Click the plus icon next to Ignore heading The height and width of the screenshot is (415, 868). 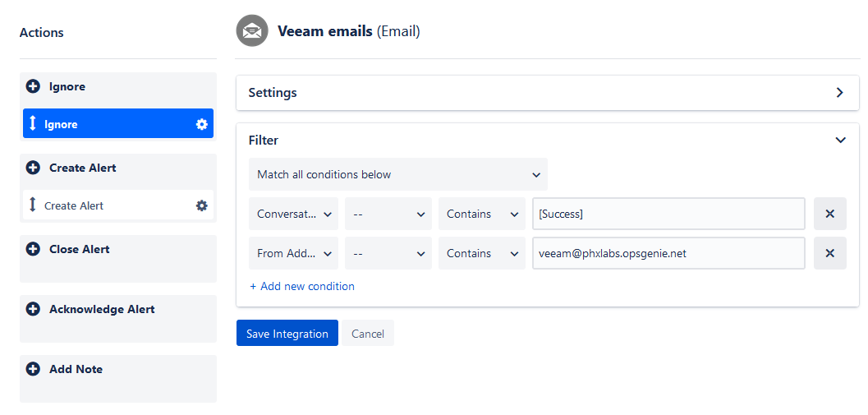pyautogui.click(x=33, y=86)
